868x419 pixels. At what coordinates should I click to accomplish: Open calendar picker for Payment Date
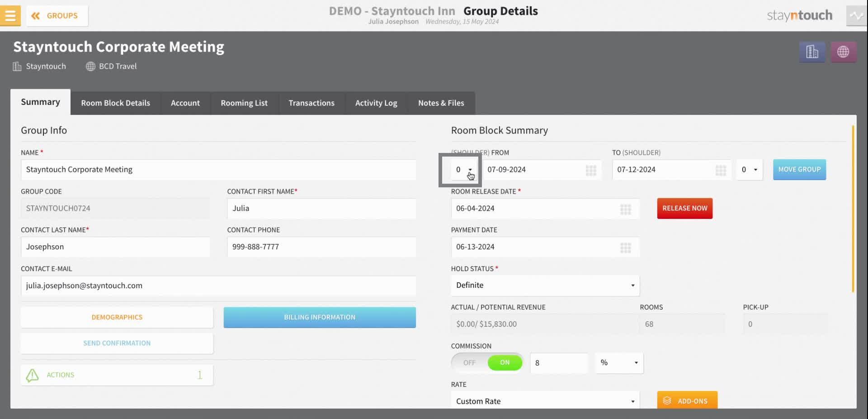click(626, 248)
